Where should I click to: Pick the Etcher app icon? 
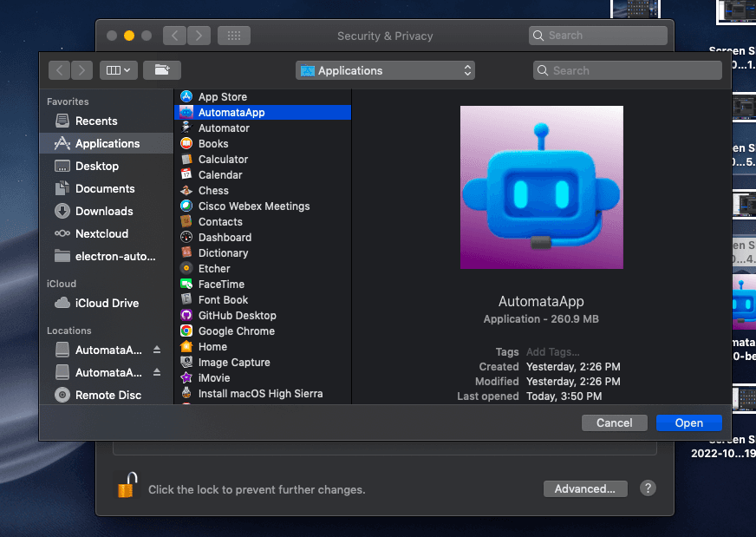186,268
